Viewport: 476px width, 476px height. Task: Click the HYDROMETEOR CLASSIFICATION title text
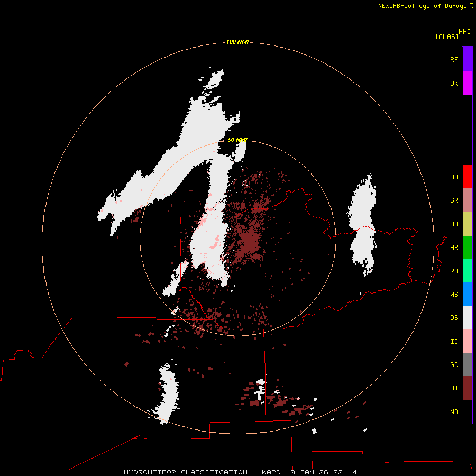click(186, 472)
